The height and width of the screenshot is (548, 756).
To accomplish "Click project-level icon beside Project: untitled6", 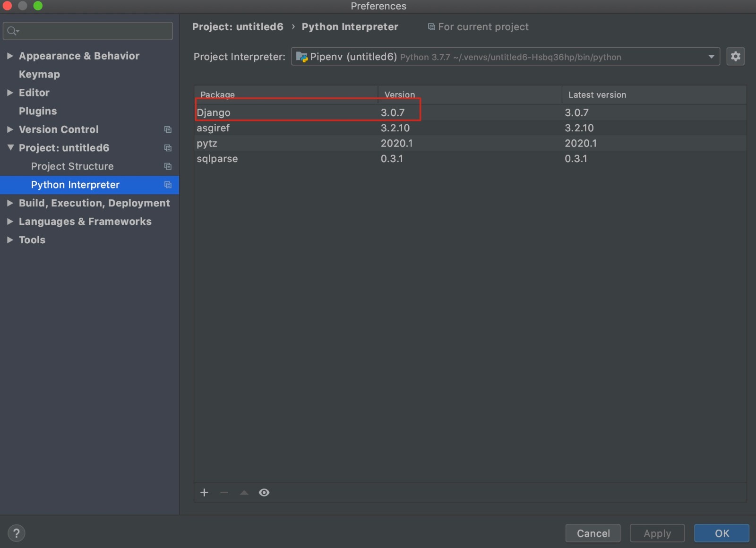I will [x=168, y=148].
